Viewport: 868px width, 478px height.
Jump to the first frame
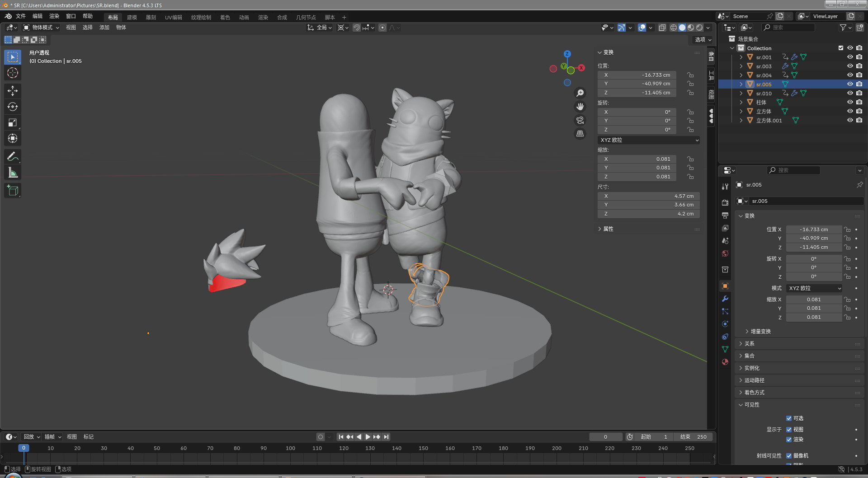coord(341,437)
